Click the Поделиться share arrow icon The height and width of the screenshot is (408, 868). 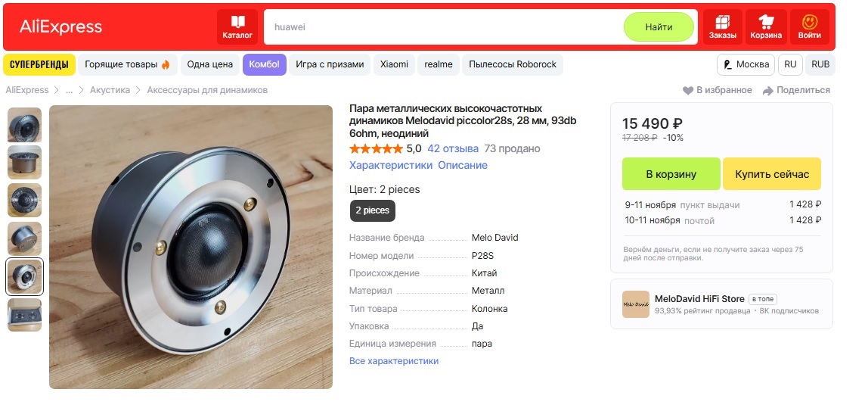768,91
